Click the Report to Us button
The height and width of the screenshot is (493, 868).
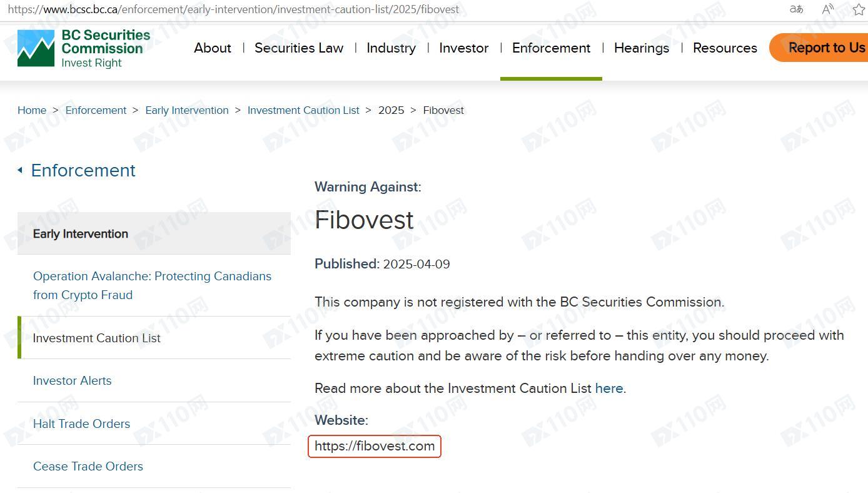(x=819, y=48)
